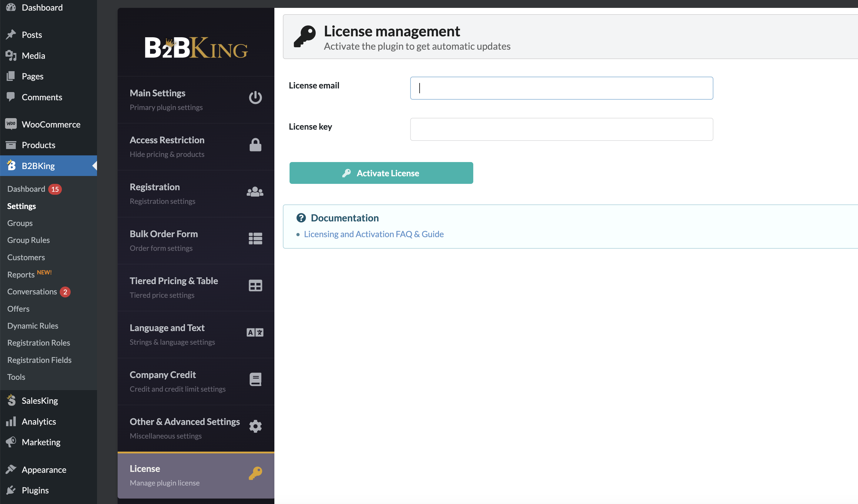Click the SalesKing icon in sidebar
Screen dimensions: 858x504
[11, 400]
